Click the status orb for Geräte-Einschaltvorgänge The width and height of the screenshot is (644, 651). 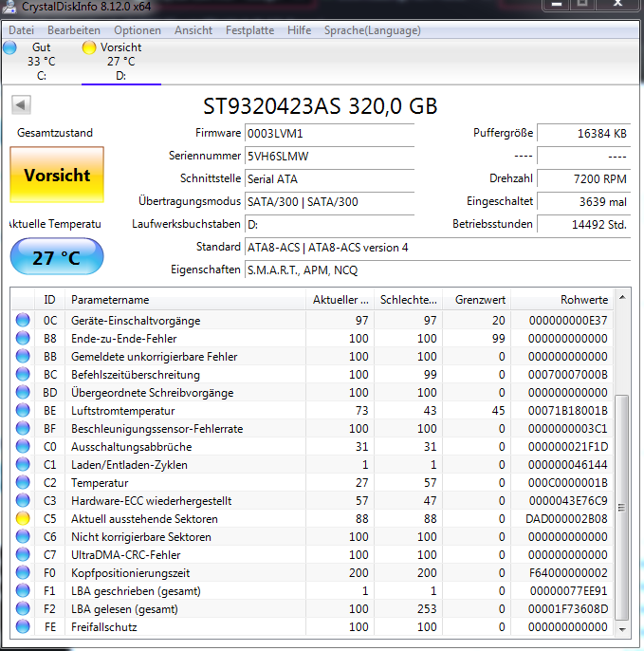click(23, 320)
